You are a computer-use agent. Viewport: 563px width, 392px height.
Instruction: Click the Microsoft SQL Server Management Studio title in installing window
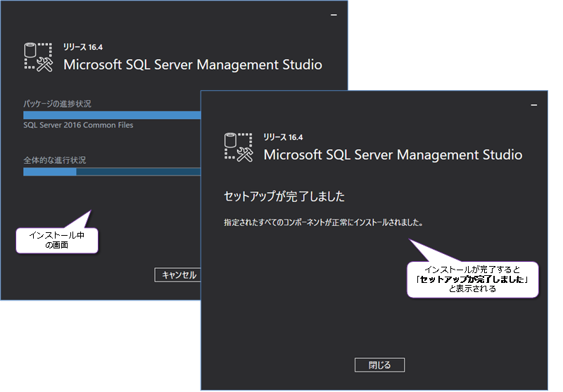[x=193, y=65]
